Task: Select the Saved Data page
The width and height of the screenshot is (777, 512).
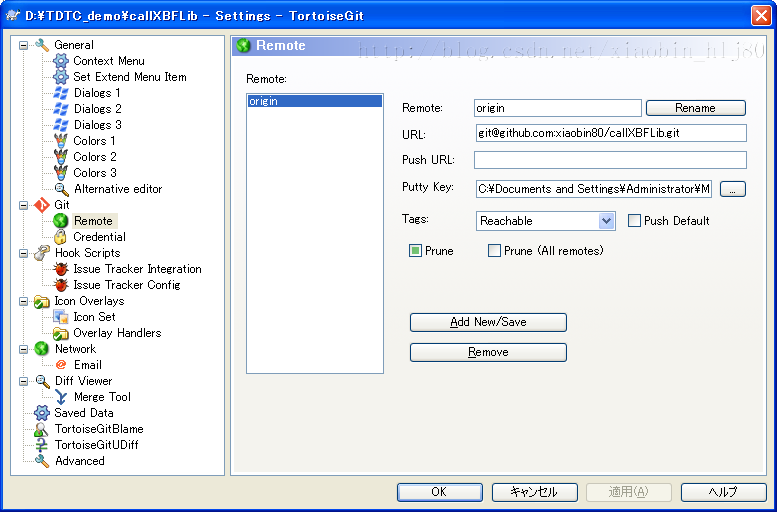Action: 84,413
